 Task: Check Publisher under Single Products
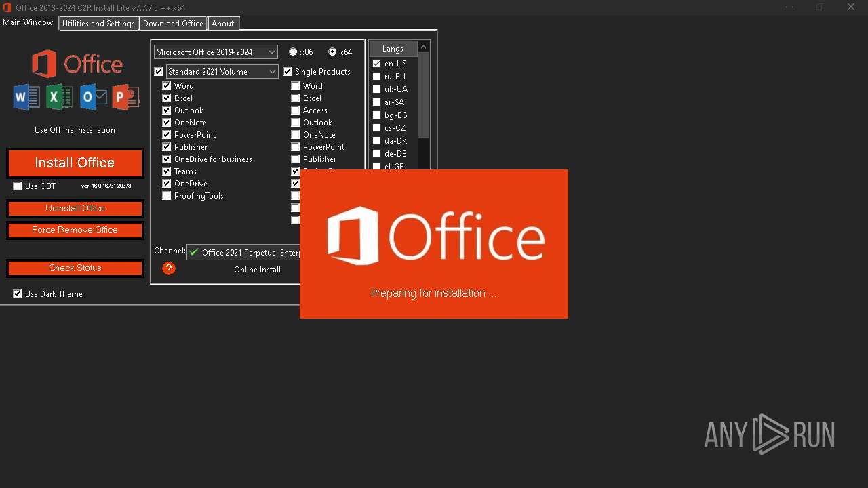pyautogui.click(x=296, y=159)
